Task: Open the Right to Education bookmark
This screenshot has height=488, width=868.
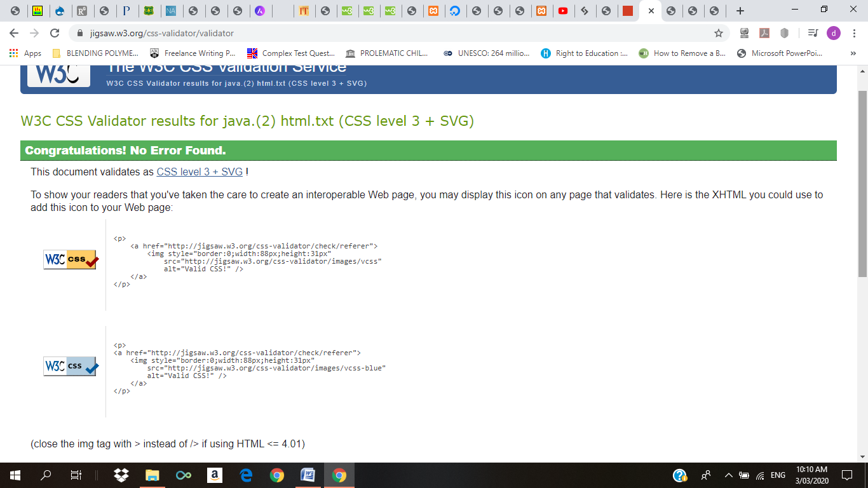Action: [585, 53]
